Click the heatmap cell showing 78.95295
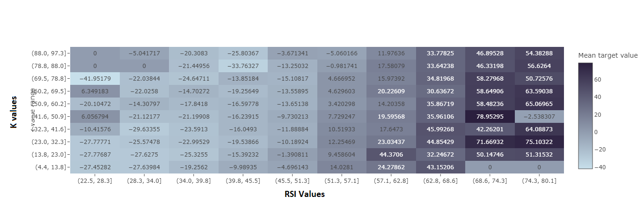 pyautogui.click(x=490, y=116)
